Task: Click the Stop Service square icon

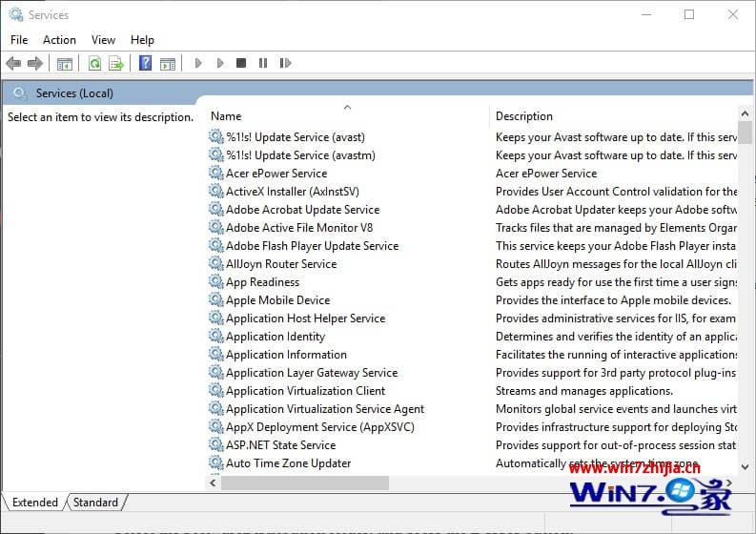Action: (241, 63)
